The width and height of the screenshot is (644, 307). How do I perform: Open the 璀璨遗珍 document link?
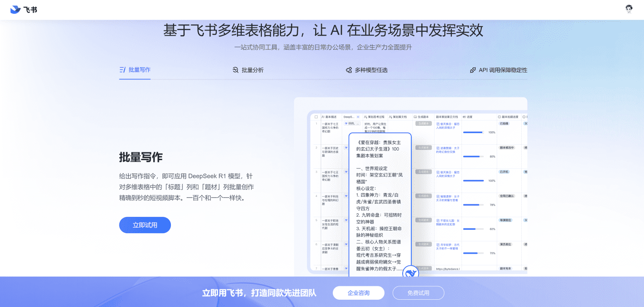tap(448, 198)
